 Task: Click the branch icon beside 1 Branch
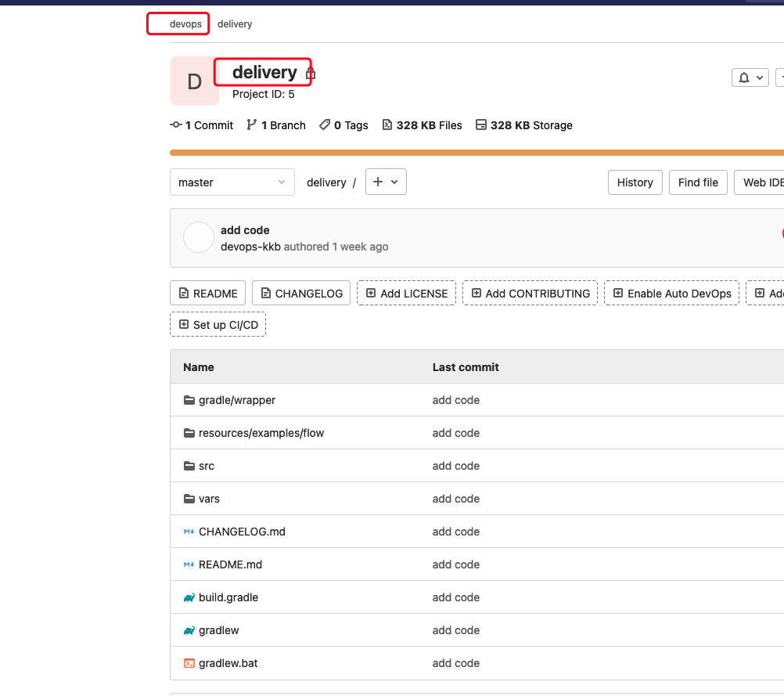[251, 124]
